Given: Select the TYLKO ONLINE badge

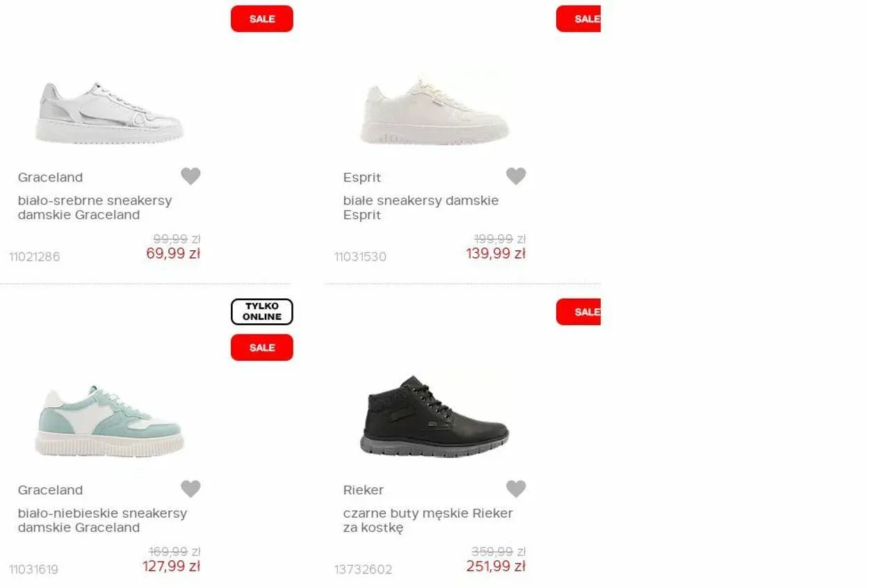Looking at the screenshot, I should [x=262, y=311].
